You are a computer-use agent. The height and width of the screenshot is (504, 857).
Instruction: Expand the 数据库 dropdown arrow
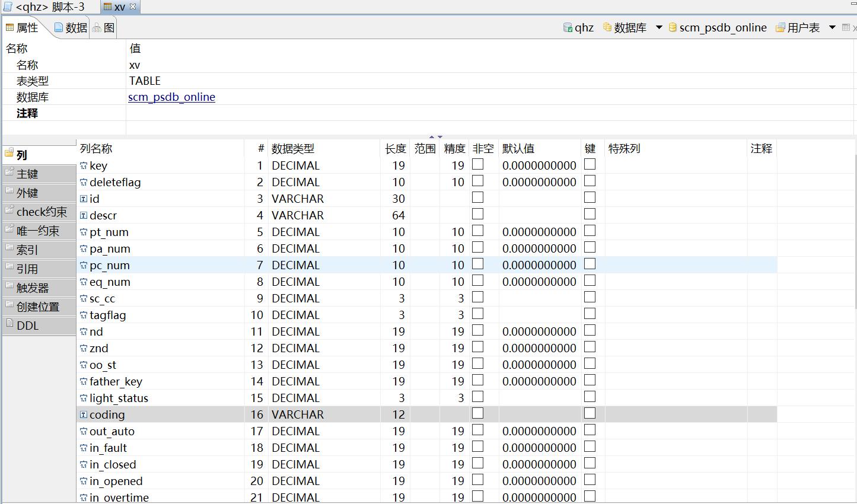tap(659, 27)
